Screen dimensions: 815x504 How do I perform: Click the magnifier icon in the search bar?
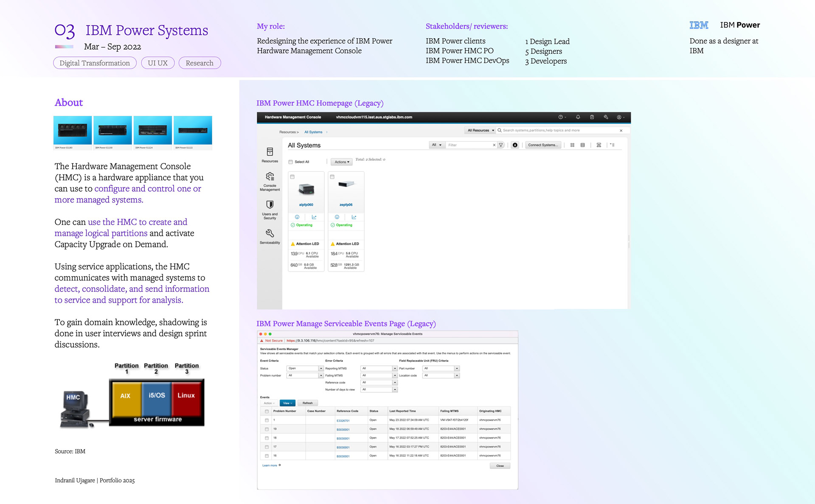click(500, 131)
